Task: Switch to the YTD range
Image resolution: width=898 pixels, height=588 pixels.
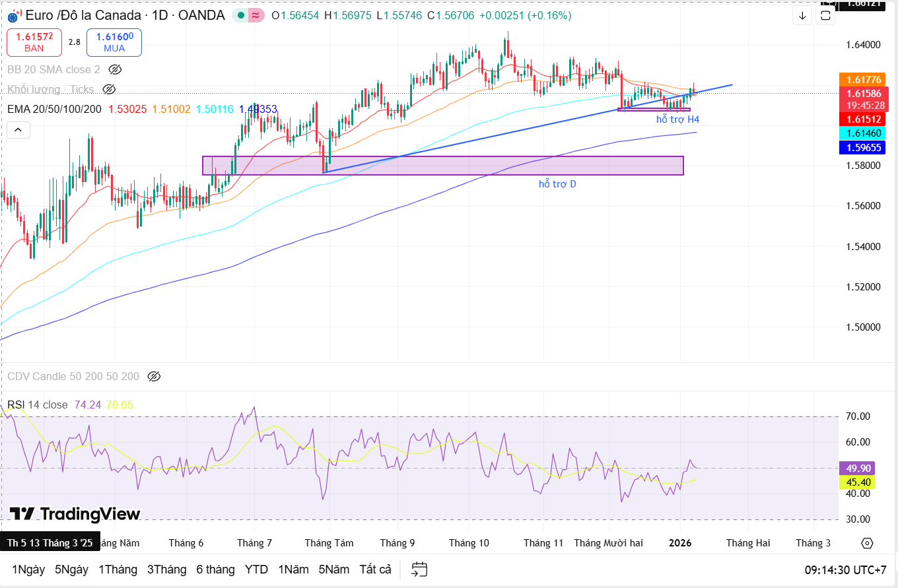Action: tap(256, 570)
